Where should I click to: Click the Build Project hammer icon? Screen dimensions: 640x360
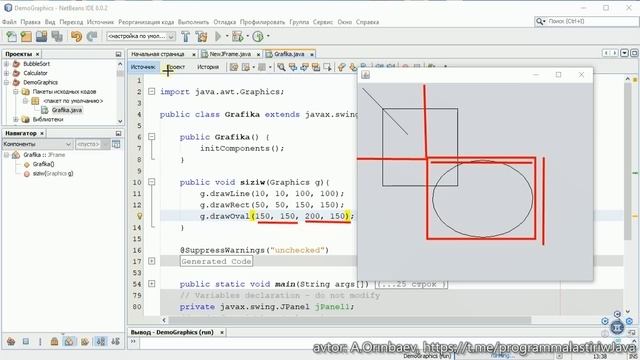point(185,37)
